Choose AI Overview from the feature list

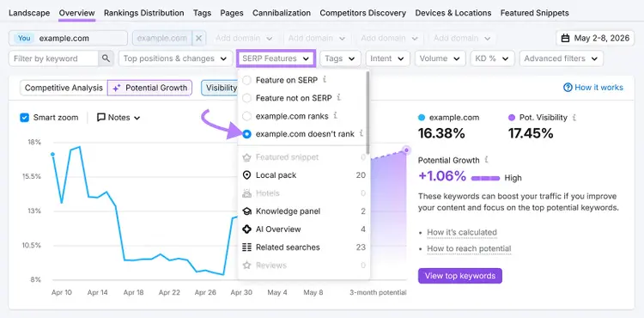coord(304,229)
